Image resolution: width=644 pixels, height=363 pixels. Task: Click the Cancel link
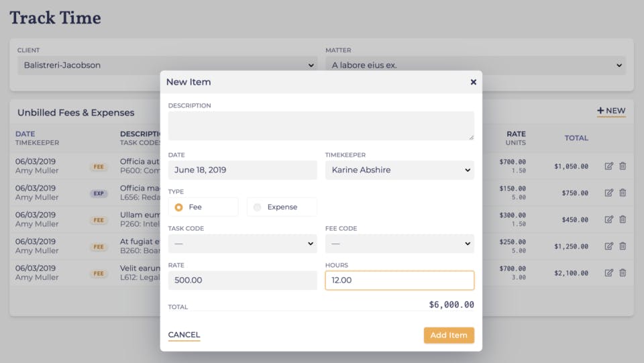(184, 335)
